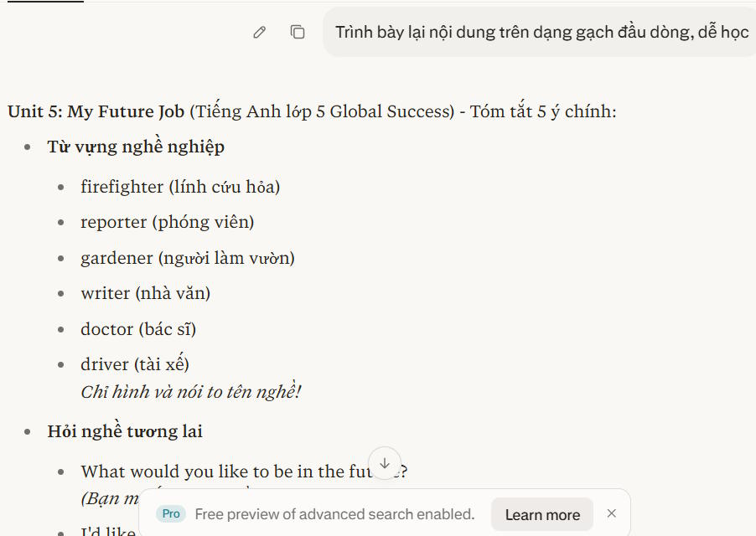756x536 pixels.
Task: Select the bullet item reporter (phóng viên)
Action: (x=167, y=222)
